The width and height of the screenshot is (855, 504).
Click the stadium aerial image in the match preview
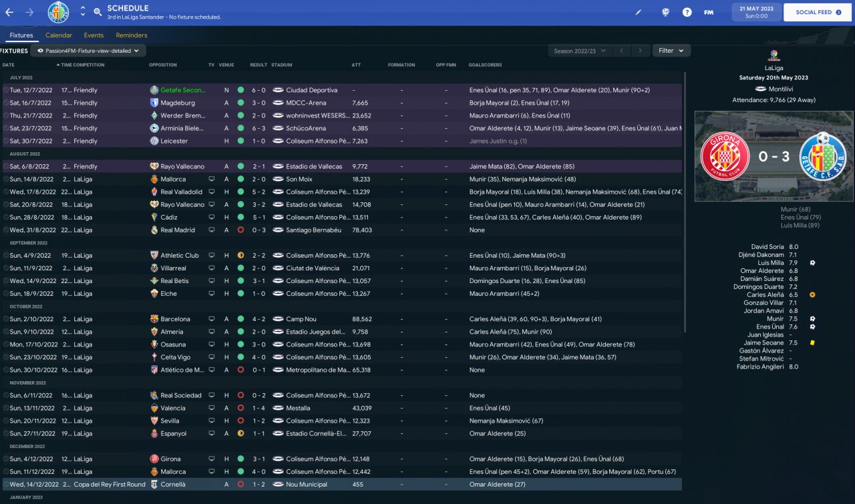[774, 156]
